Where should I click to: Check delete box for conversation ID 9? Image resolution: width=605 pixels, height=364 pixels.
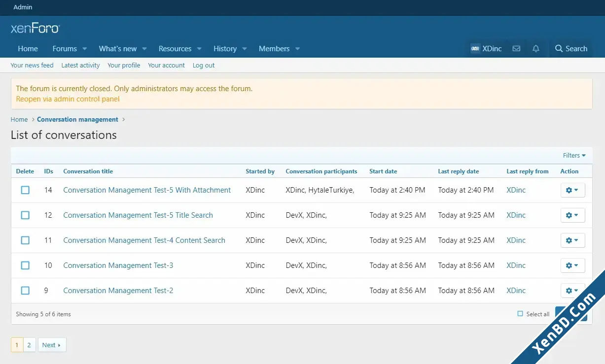25,291
